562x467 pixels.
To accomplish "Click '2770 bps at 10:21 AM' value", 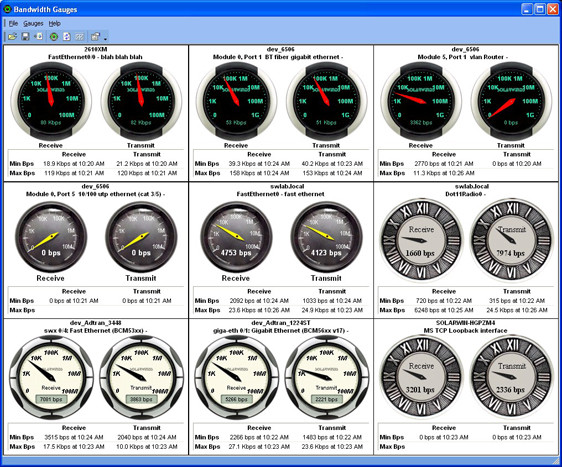I will tap(444, 164).
